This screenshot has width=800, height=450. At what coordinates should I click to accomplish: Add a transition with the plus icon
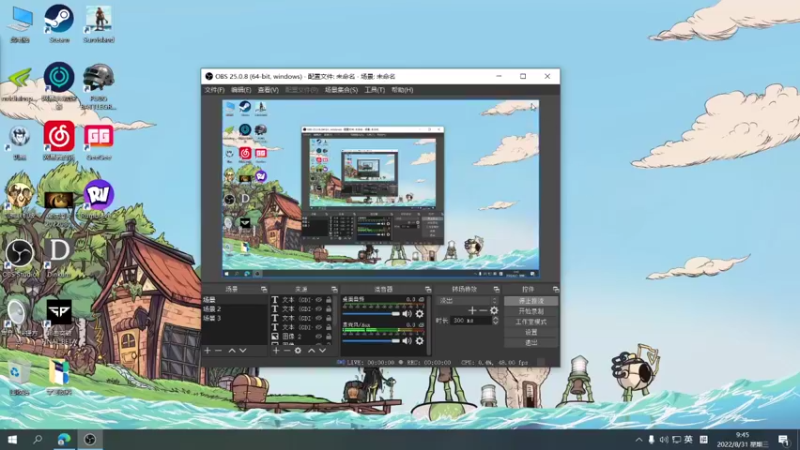pyautogui.click(x=472, y=310)
